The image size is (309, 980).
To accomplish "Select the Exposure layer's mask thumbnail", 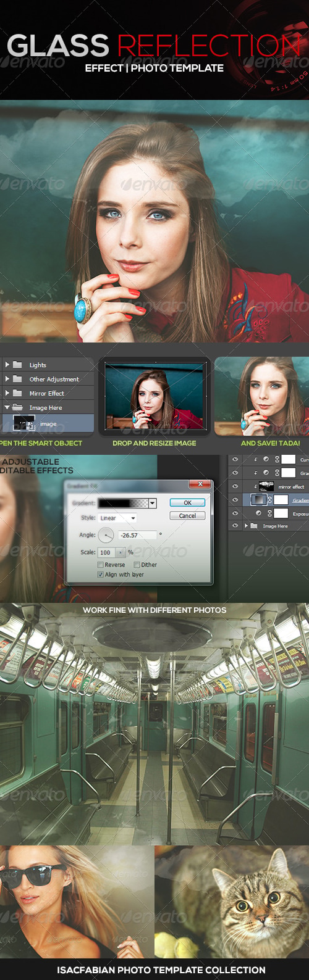I will coord(281,513).
